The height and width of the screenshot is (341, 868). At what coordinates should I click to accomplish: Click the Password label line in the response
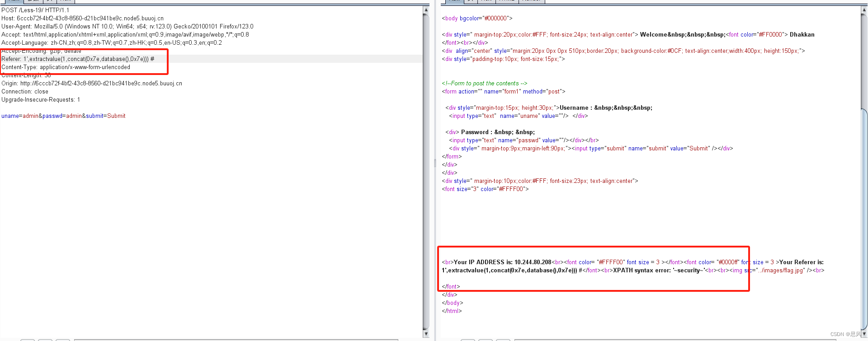pos(490,132)
